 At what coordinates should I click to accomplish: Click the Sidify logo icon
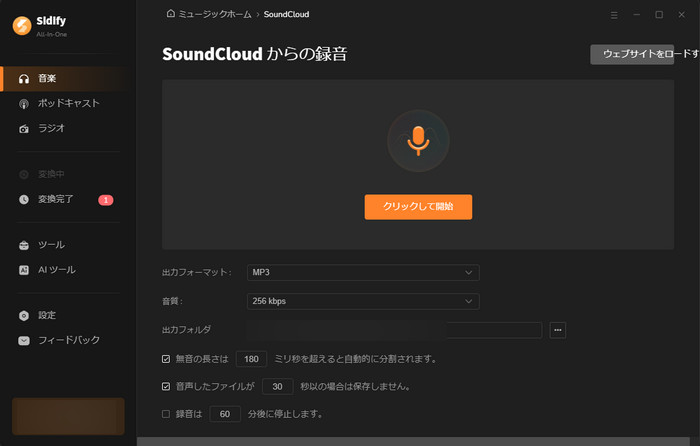pos(22,25)
